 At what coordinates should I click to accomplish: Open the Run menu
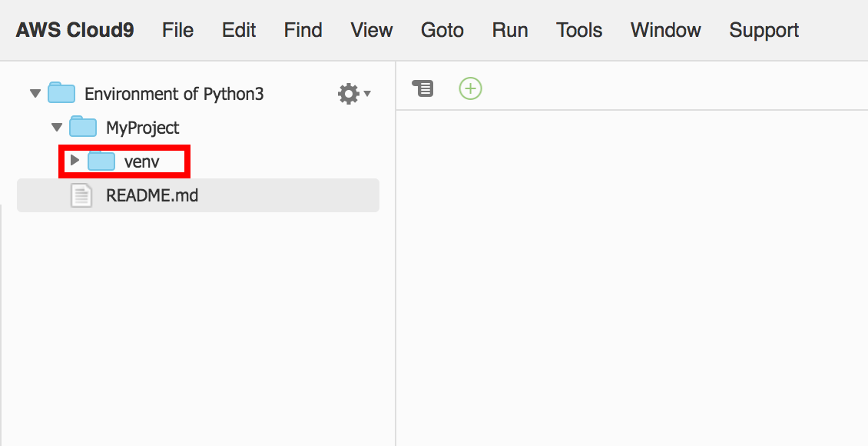point(509,30)
